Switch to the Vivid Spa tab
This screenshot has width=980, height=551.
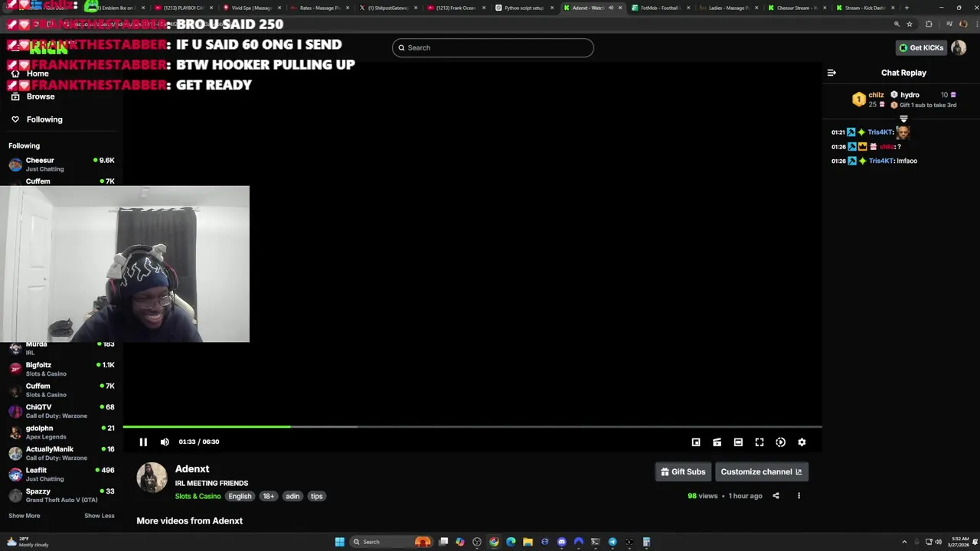(252, 8)
